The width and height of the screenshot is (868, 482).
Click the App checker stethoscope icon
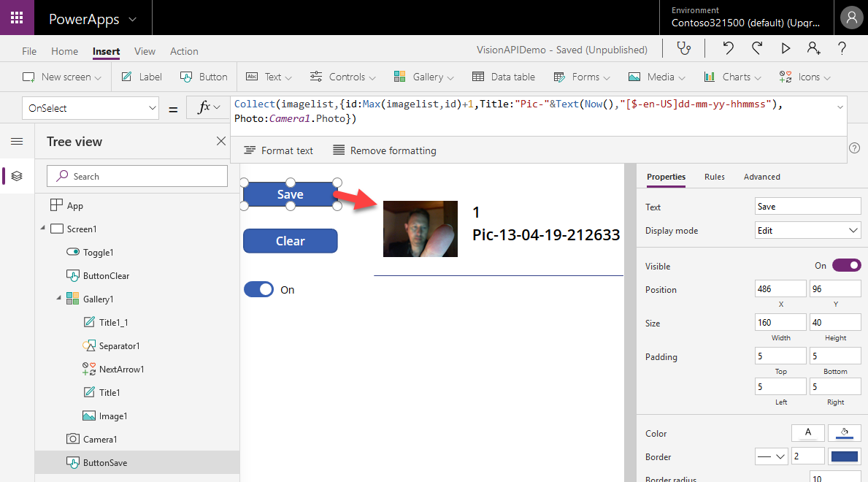point(683,49)
